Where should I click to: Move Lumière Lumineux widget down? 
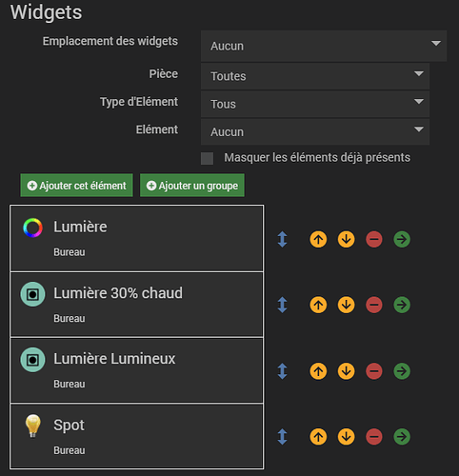346,370
